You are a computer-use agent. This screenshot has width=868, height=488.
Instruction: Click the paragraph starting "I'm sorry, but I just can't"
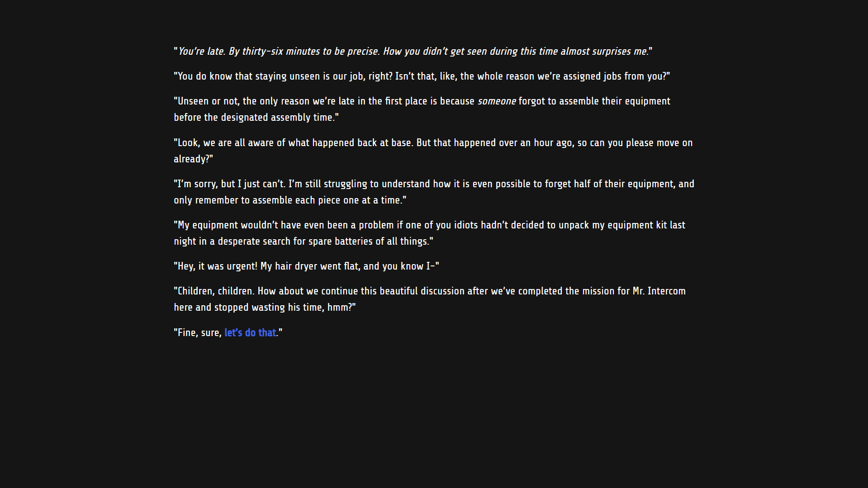click(434, 192)
